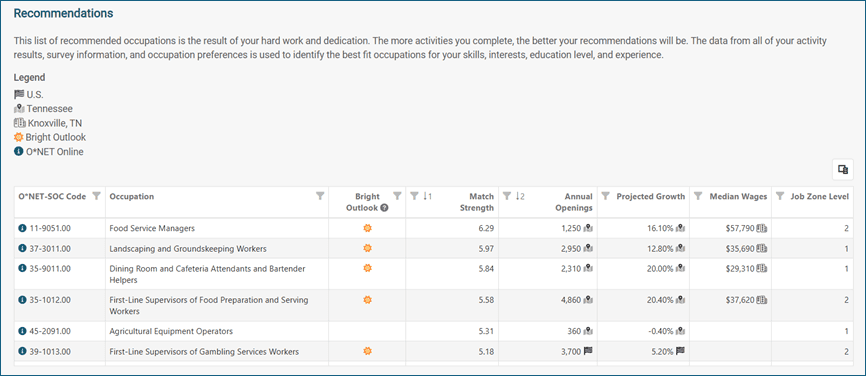Sort by Projected Growth column header

(651, 197)
